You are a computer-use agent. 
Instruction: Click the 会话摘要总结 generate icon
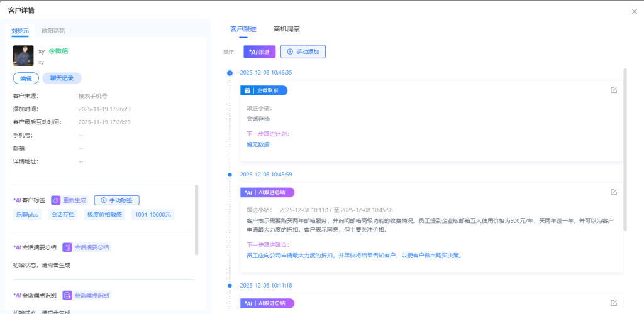(x=67, y=247)
